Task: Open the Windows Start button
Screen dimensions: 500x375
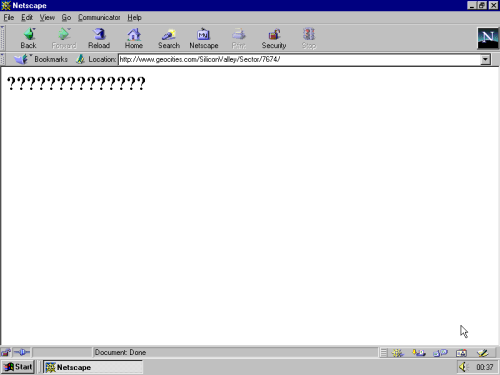Action: [x=18, y=367]
